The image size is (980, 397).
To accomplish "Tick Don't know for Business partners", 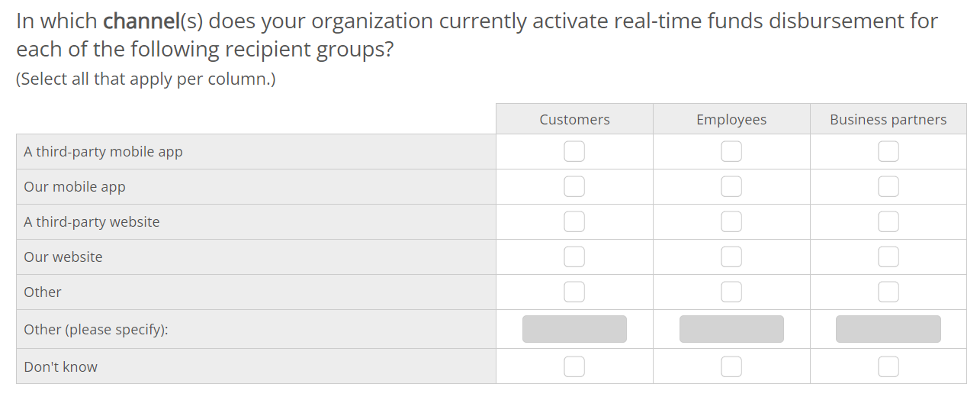I will [x=888, y=366].
